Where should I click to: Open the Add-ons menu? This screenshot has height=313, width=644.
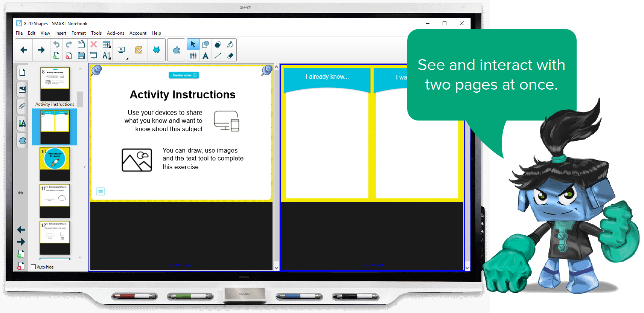point(116,33)
